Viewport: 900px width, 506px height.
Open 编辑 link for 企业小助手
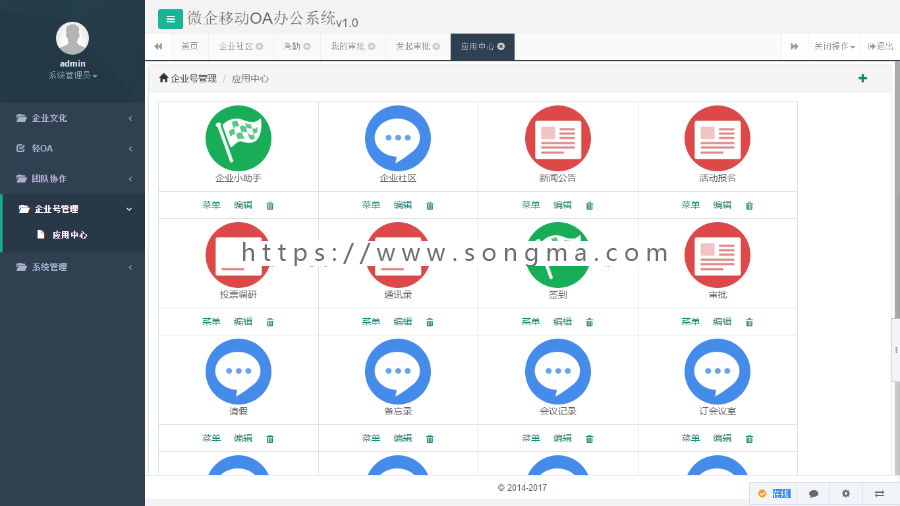click(x=243, y=205)
